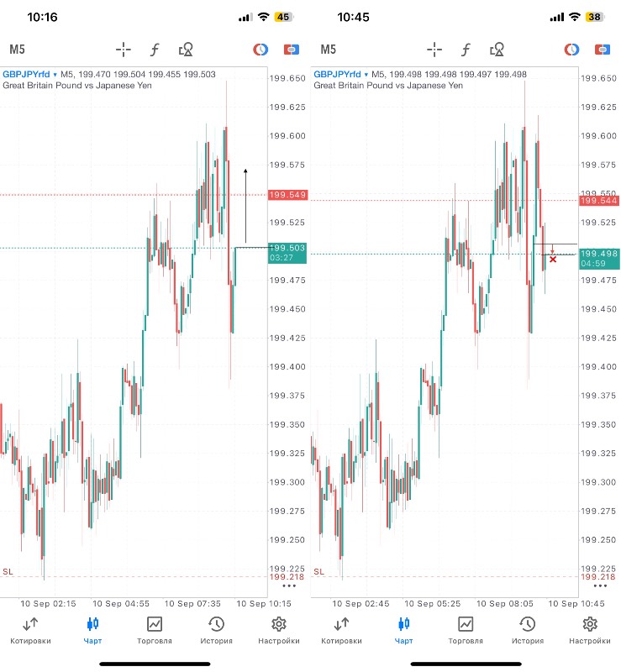The height and width of the screenshot is (672, 621).
Task: Open indicators (f) icon in right screenshot
Action: [x=466, y=50]
